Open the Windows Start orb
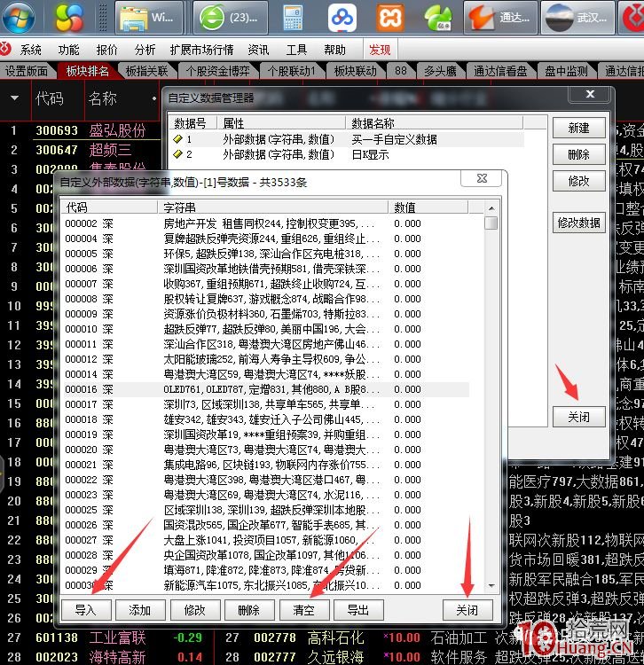The height and width of the screenshot is (665, 644). [19, 17]
